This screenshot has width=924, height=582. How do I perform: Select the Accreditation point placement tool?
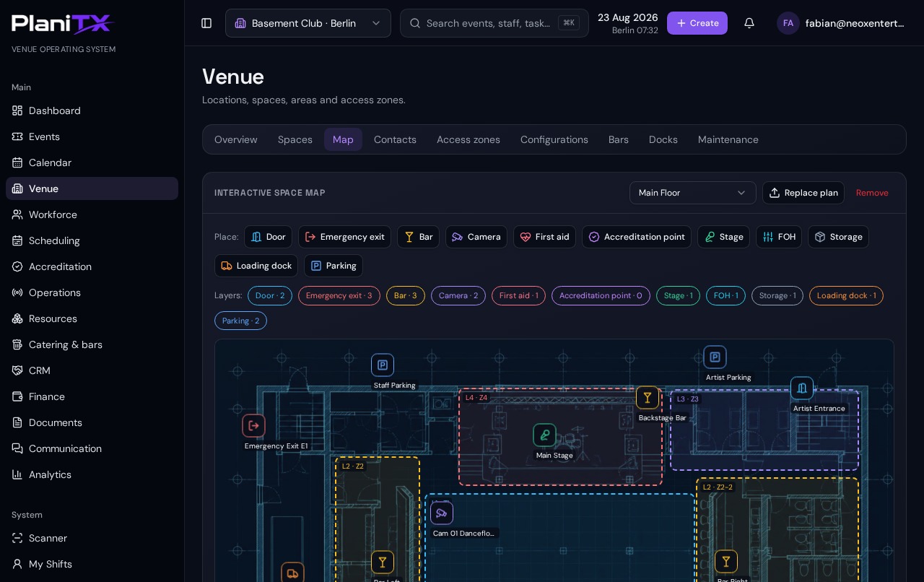coord(637,237)
